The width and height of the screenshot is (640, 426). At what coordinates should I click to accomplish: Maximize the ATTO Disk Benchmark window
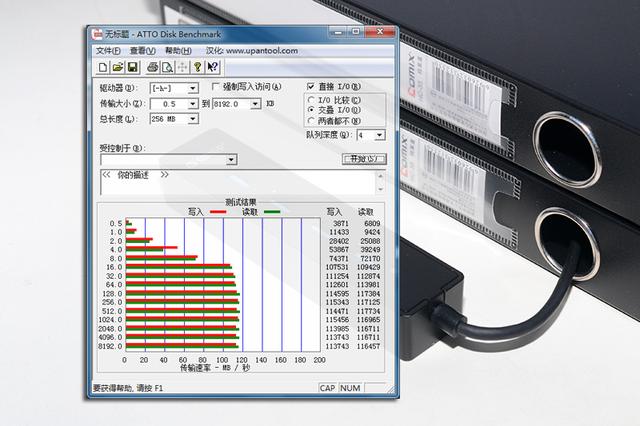click(x=356, y=32)
